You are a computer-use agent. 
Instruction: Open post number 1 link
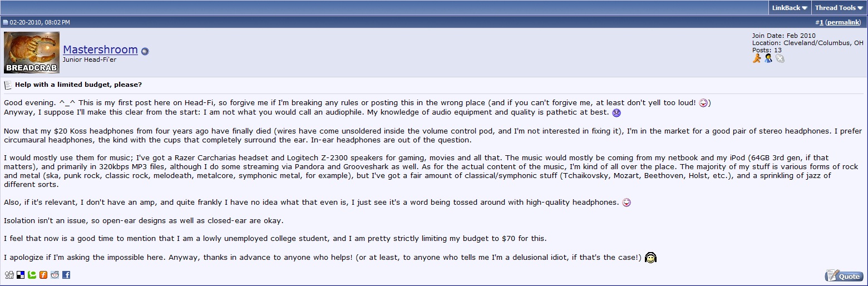coord(821,22)
